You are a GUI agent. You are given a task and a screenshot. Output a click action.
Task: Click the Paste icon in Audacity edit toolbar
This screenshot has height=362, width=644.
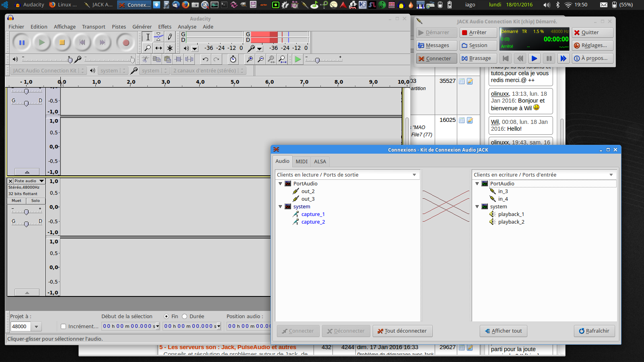pyautogui.click(x=167, y=59)
